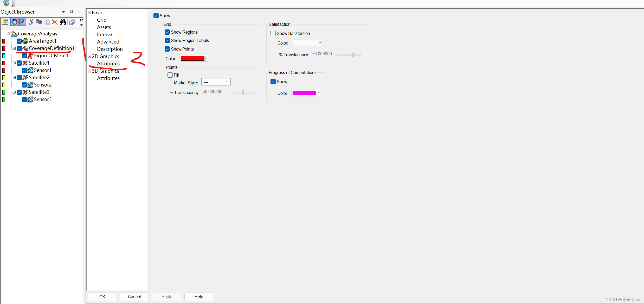Open the magenta Progress color swatch

(x=304, y=93)
